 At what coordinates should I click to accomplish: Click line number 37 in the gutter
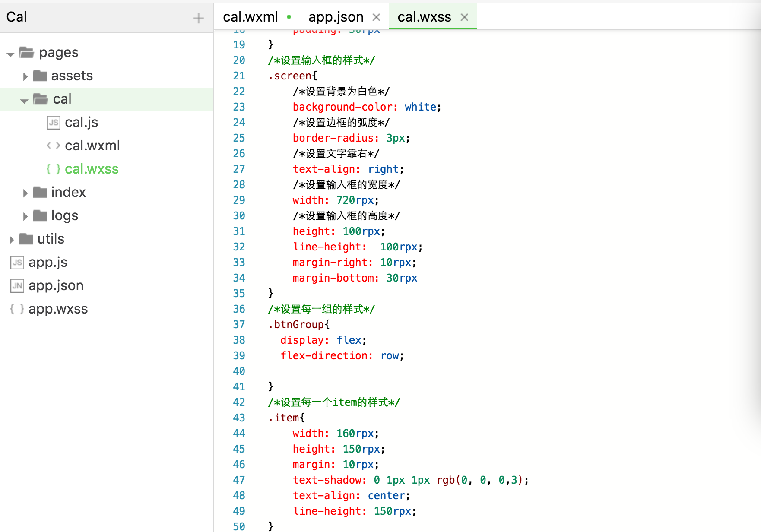tap(239, 325)
